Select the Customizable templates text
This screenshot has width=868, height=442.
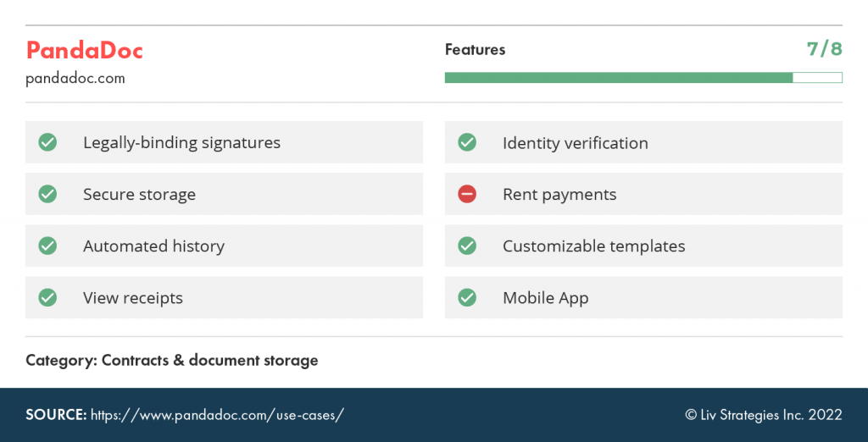click(594, 246)
